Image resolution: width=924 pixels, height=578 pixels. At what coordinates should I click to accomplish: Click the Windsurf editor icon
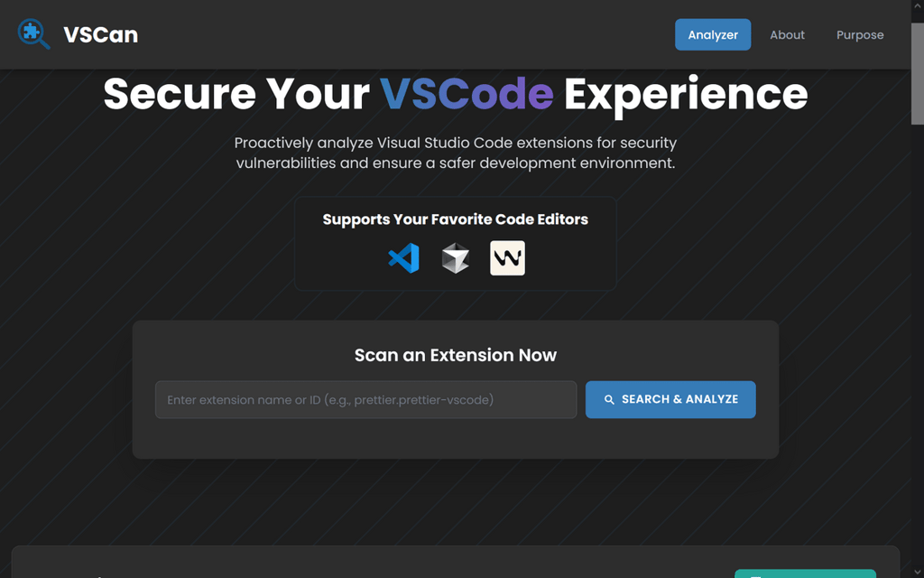pos(507,258)
